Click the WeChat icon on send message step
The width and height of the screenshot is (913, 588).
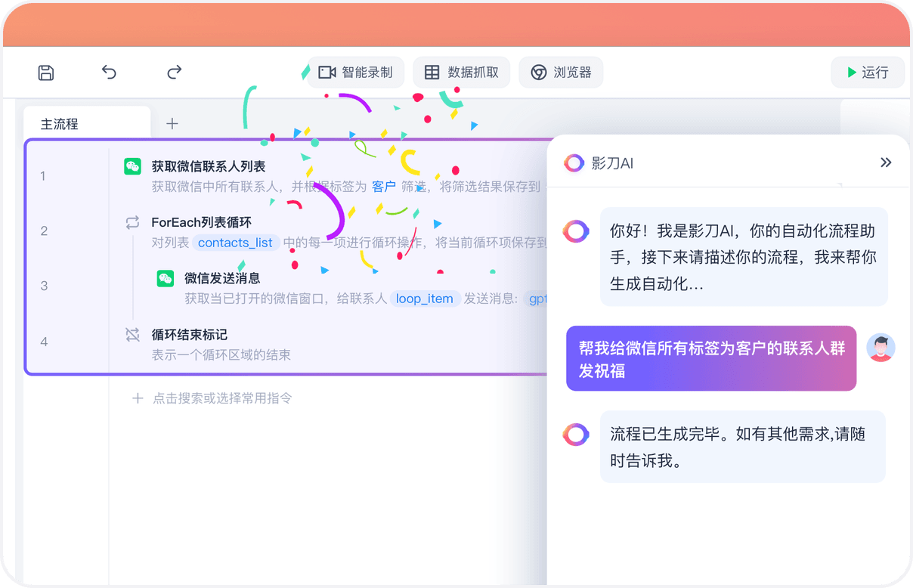[x=166, y=278]
